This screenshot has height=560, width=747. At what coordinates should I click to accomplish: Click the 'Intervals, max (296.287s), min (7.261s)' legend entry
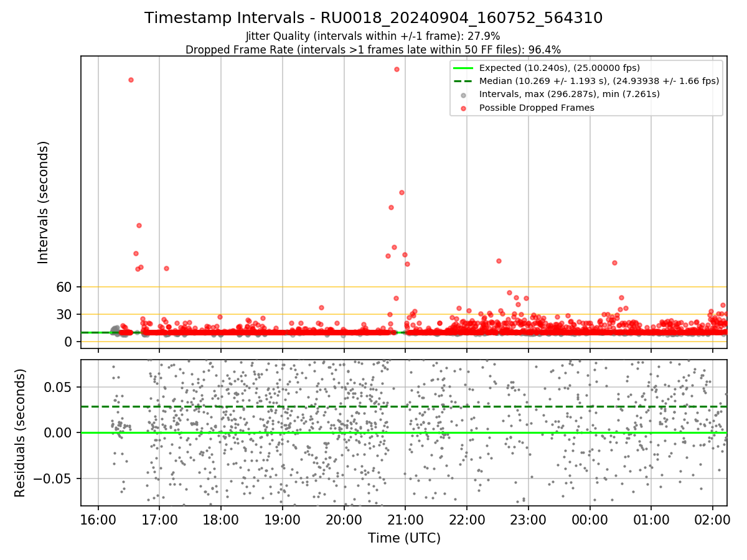point(570,94)
